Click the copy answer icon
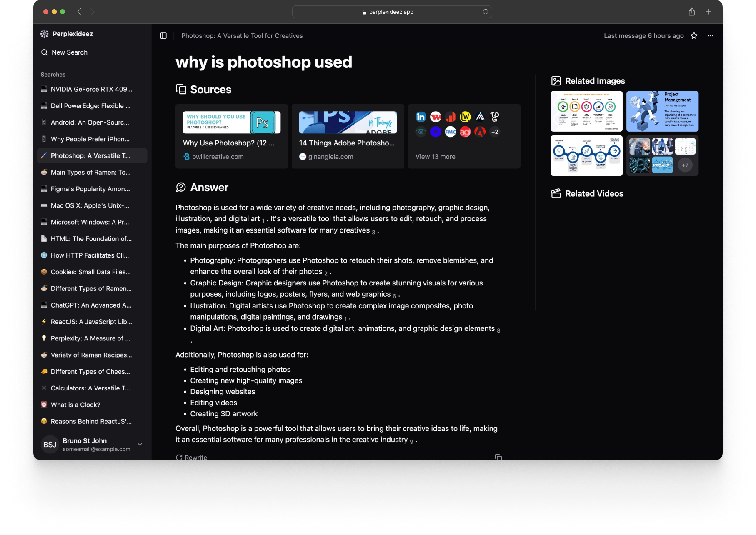This screenshot has width=756, height=535. click(x=498, y=457)
